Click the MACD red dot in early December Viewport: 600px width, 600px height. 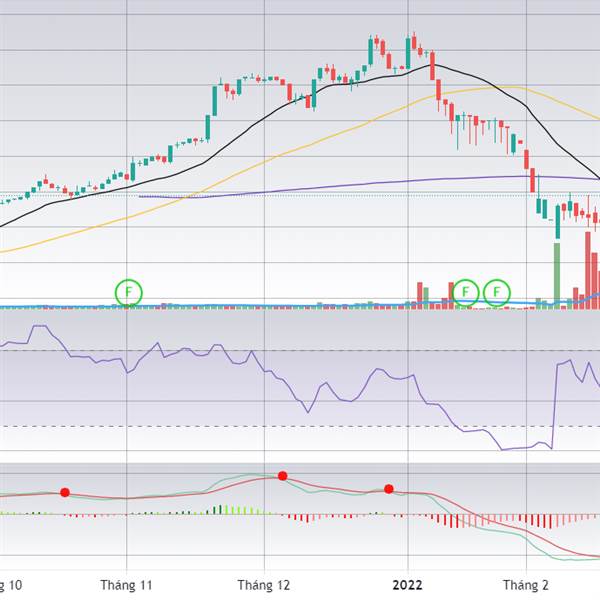point(282,476)
